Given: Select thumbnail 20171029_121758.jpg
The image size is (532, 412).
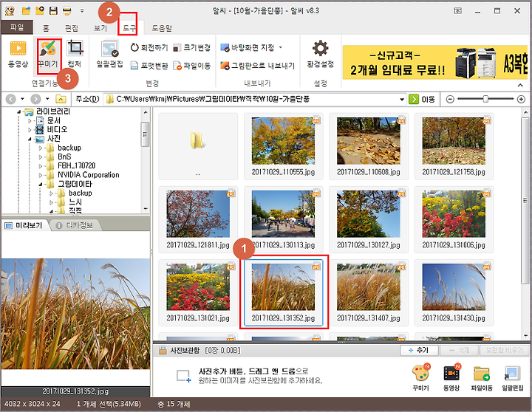Looking at the screenshot, I should point(454,146).
